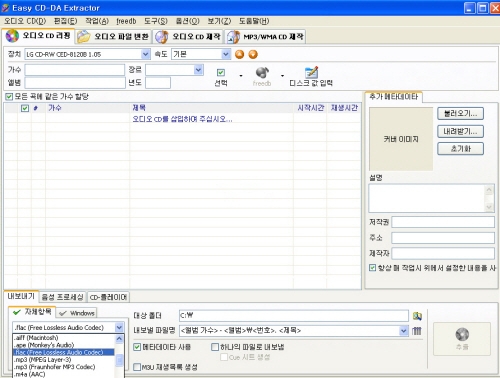Click the 설명 scrollbar up arrow
This screenshot has width=500, height=378.
pyautogui.click(x=489, y=190)
